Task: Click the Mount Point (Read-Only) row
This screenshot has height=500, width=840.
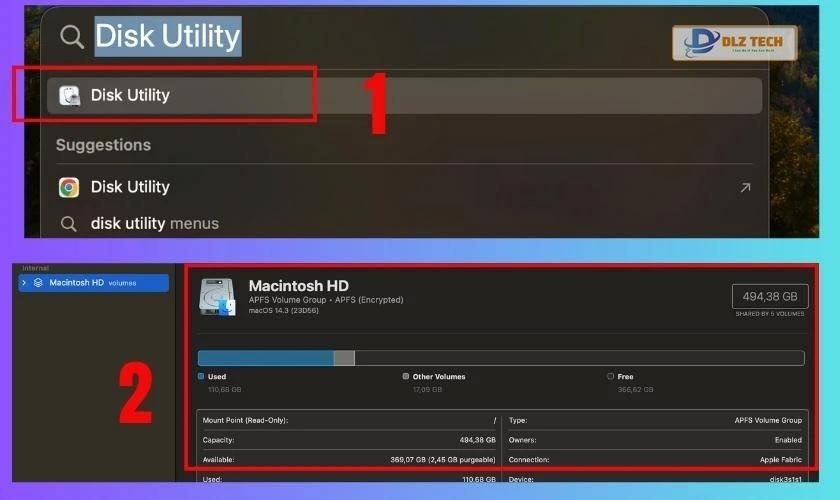Action: [x=349, y=420]
